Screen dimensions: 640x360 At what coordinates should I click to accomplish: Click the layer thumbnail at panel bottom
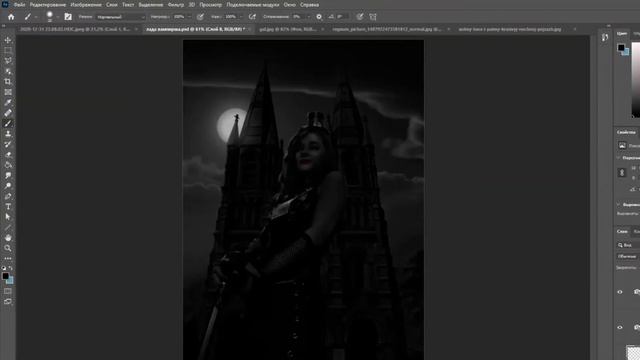(633, 352)
